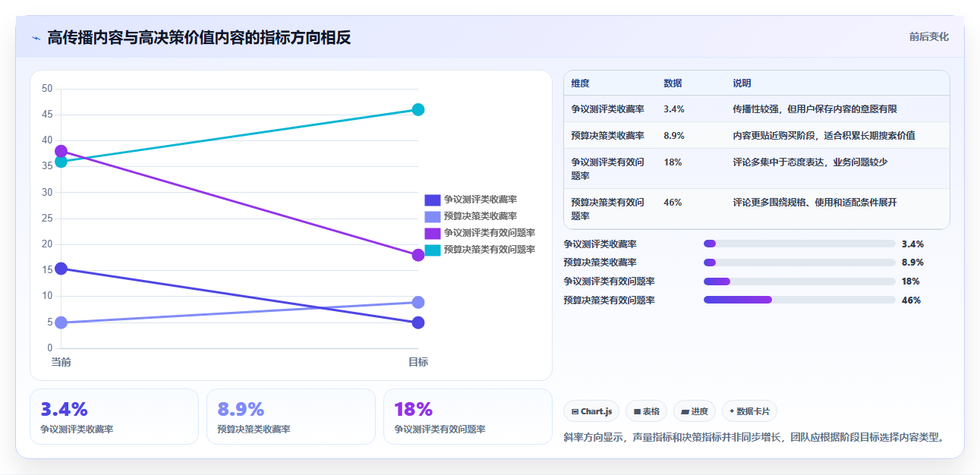Select the dark blue 目标 point at 5
This screenshot has height=475, width=980.
pos(418,322)
